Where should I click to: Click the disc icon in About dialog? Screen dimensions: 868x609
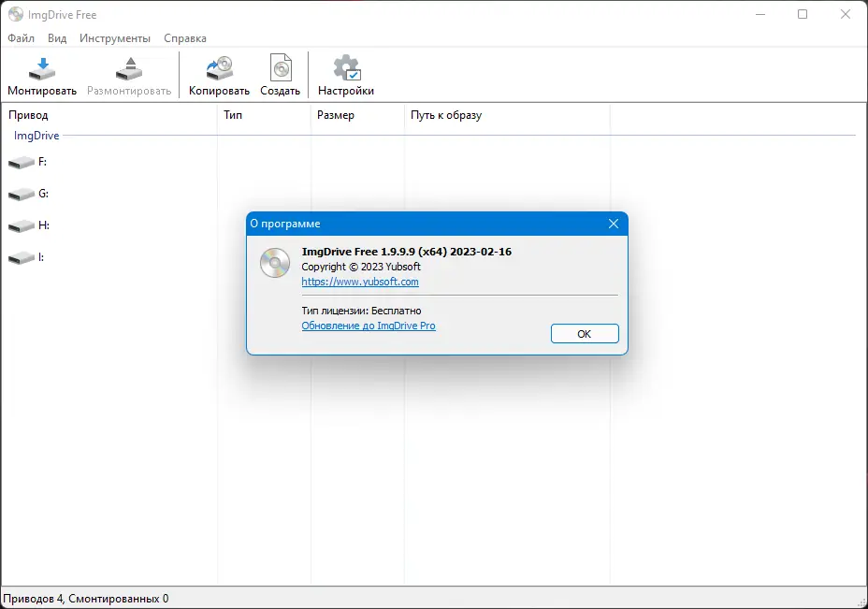pos(275,263)
